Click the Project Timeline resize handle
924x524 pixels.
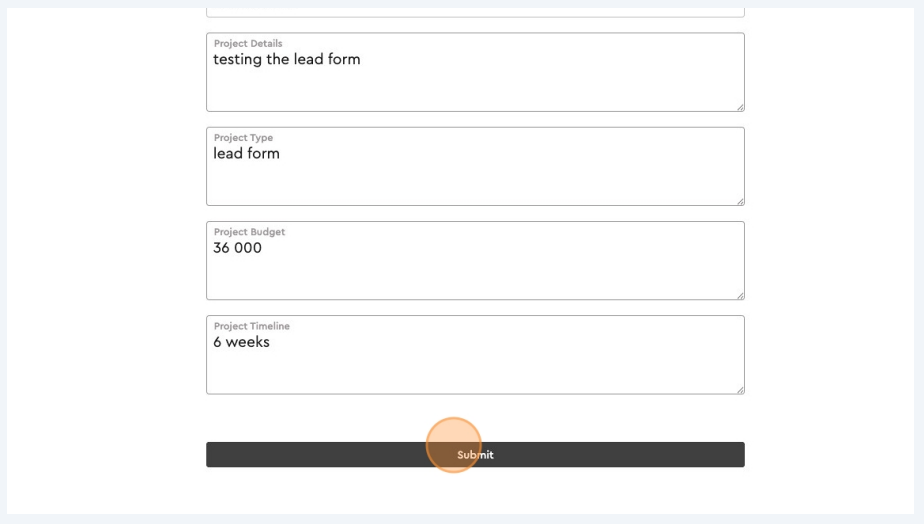(x=740, y=389)
